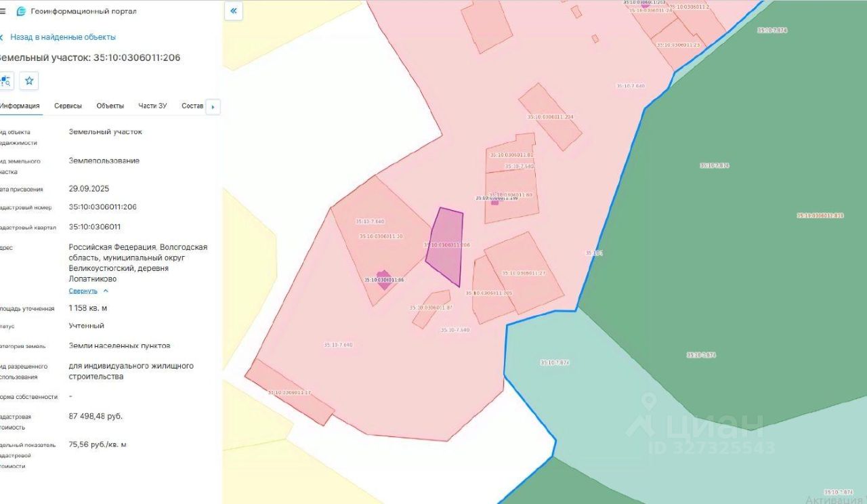This screenshot has height=504, width=867.
Task: Click the assignment date 29.09.2025
Action: (89, 189)
